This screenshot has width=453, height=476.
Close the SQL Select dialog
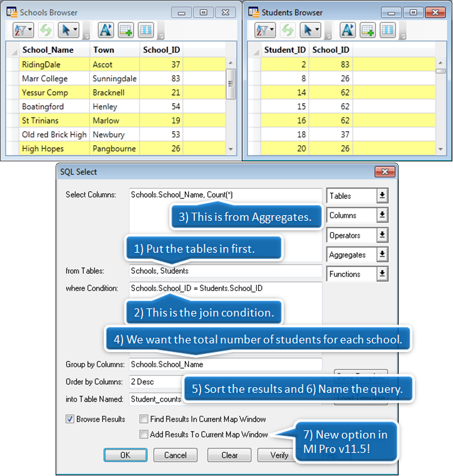(x=385, y=172)
